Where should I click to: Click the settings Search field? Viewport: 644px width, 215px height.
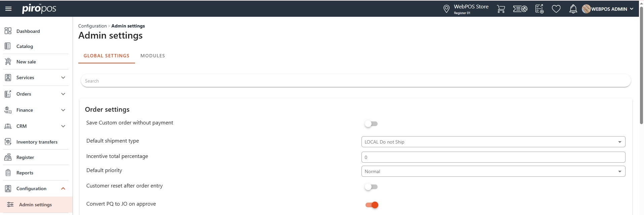click(x=355, y=81)
